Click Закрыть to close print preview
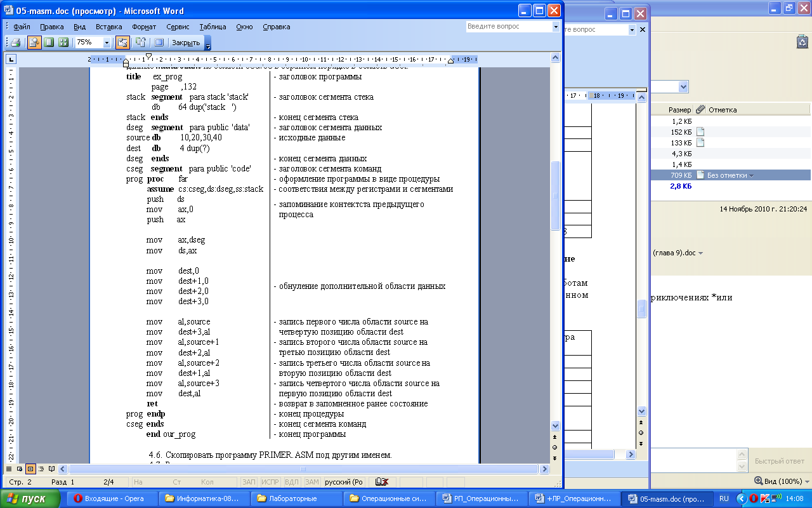Image resolution: width=812 pixels, height=508 pixels. point(186,43)
